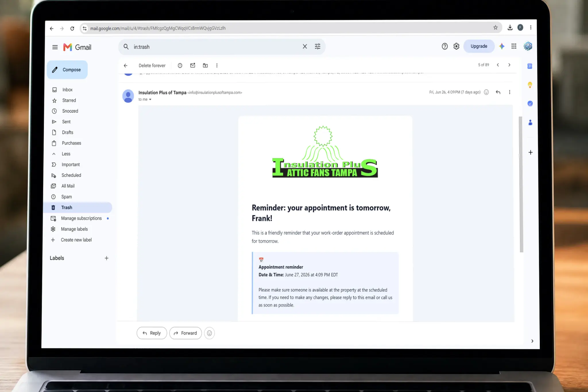This screenshot has height=392, width=588.
Task: Reload the page in the browser
Action: coord(72,28)
